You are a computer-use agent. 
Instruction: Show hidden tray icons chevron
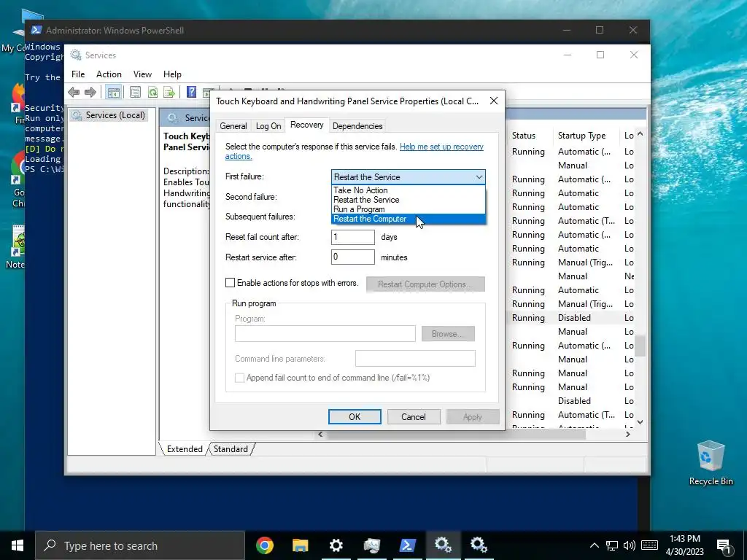pyautogui.click(x=594, y=545)
